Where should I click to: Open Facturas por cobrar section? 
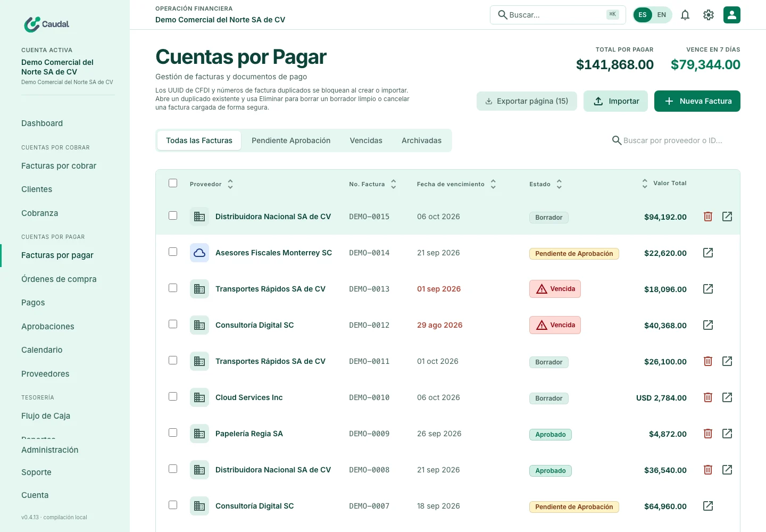59,166
